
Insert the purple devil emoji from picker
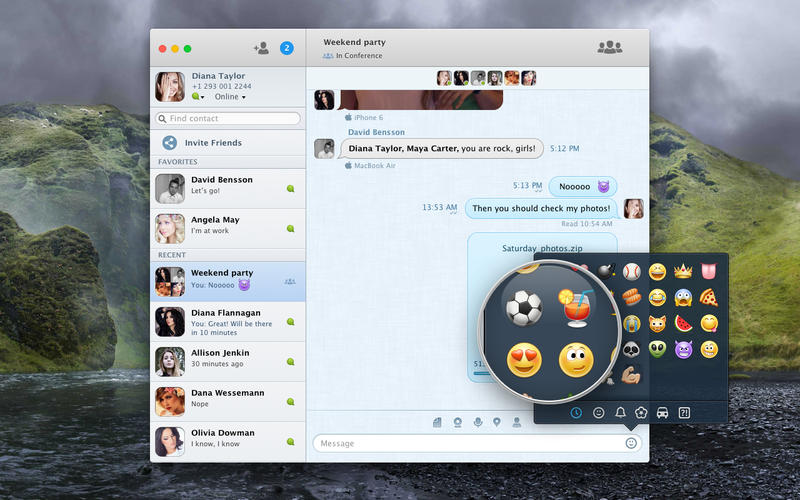(684, 349)
